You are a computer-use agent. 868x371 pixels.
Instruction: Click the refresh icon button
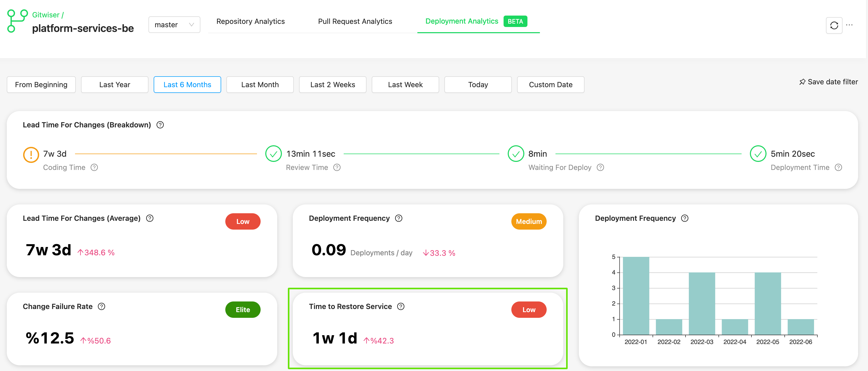834,25
